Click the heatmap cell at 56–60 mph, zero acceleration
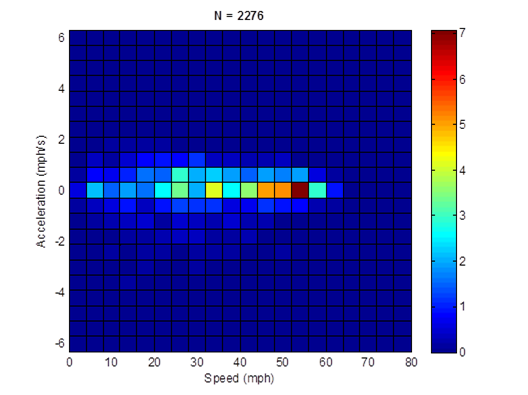The image size is (528, 395). (x=318, y=190)
